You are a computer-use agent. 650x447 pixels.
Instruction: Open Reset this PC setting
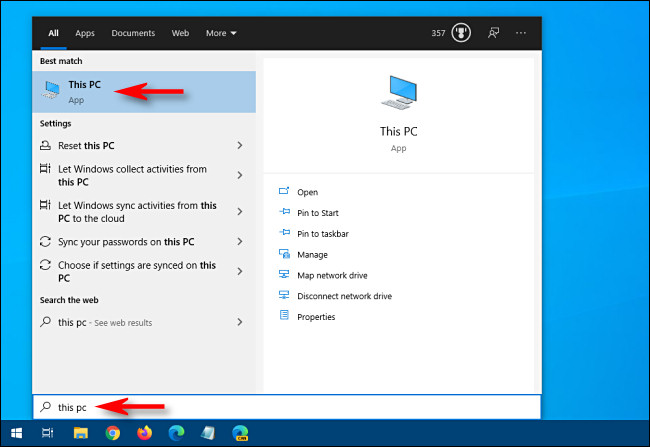coord(144,145)
